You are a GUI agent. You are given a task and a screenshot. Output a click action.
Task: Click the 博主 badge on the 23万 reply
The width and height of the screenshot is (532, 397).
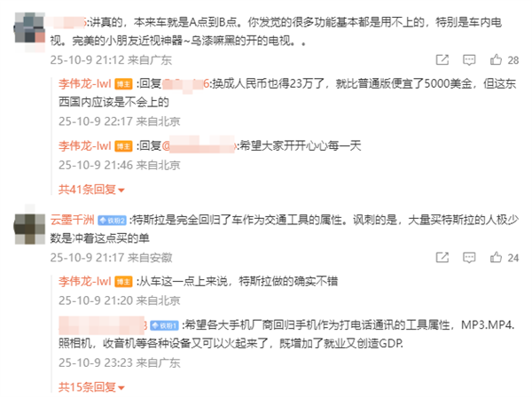123,83
